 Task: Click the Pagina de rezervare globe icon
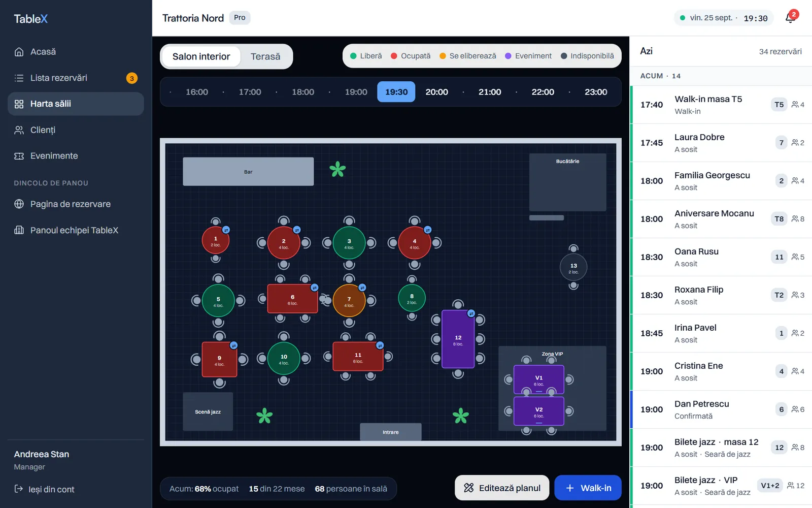coord(19,204)
